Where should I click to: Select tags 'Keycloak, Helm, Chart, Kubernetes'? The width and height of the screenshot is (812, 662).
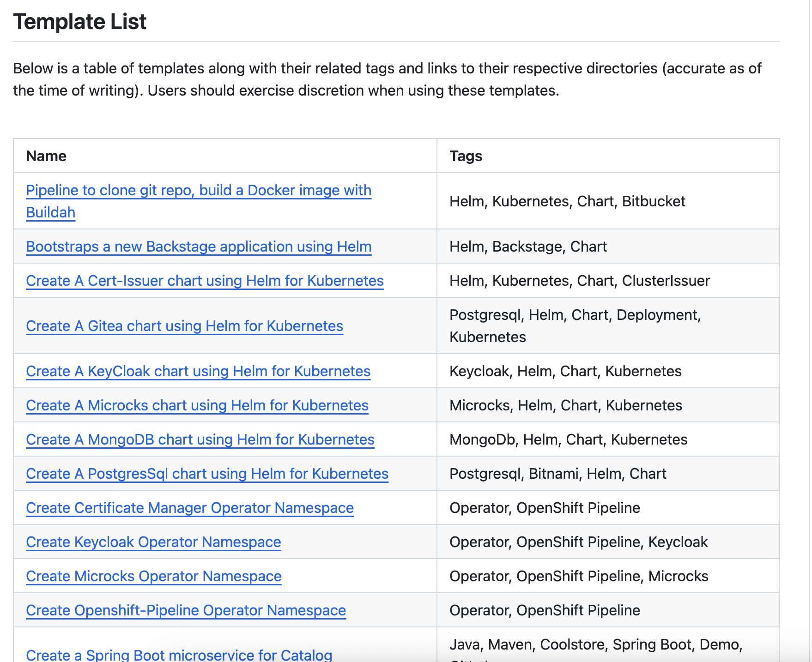(565, 371)
